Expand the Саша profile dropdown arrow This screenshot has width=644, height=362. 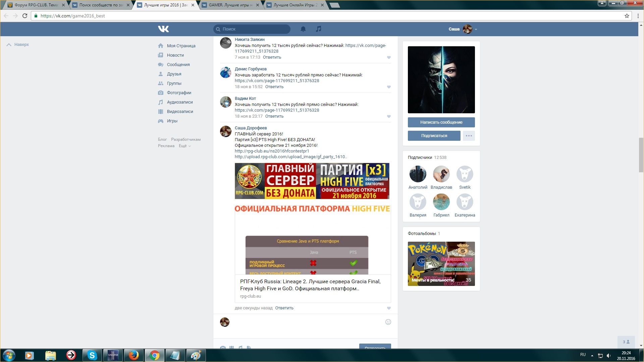click(476, 29)
